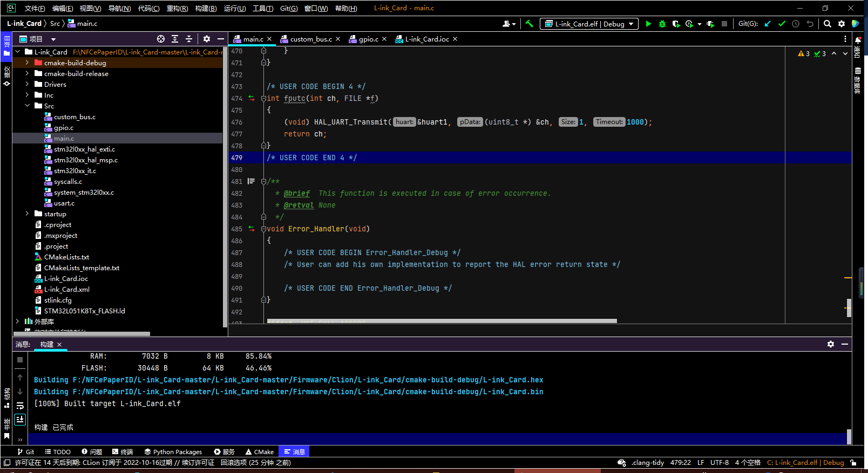This screenshot has width=868, height=473.
Task: Toggle scroll to end icon in Messages
Action: tap(20, 419)
